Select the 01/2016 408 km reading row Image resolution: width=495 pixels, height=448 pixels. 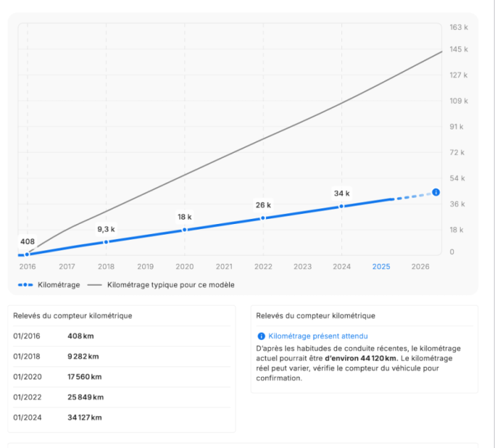tap(122, 336)
